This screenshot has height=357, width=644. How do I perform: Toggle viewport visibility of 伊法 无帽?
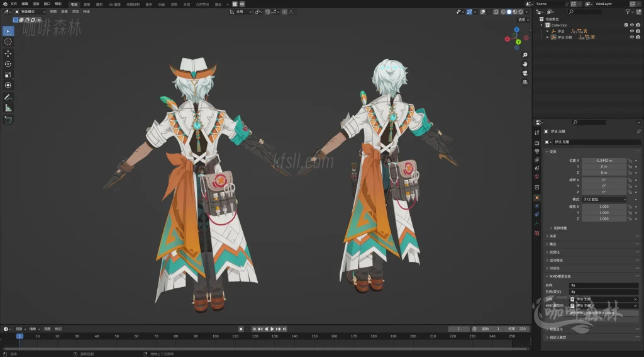(x=631, y=37)
